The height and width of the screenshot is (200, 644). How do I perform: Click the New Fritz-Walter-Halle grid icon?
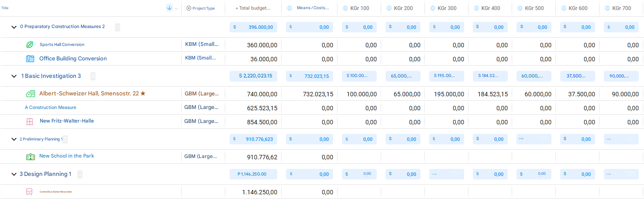[x=30, y=121]
